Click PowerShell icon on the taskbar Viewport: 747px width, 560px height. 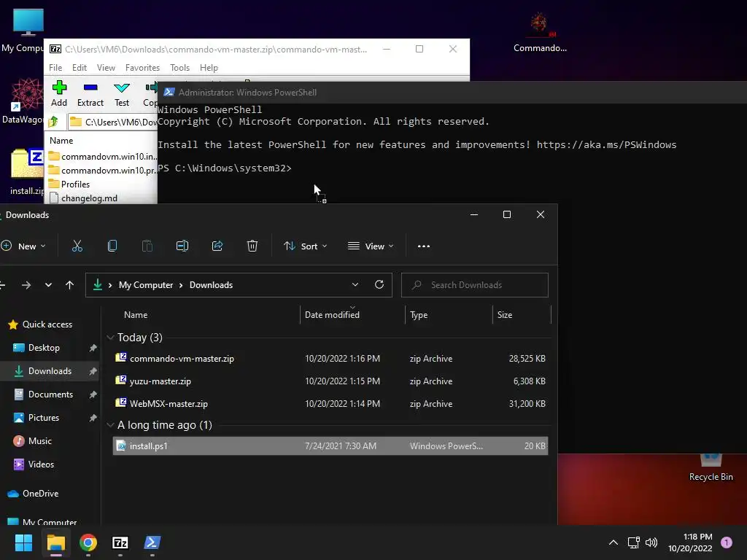[152, 542]
